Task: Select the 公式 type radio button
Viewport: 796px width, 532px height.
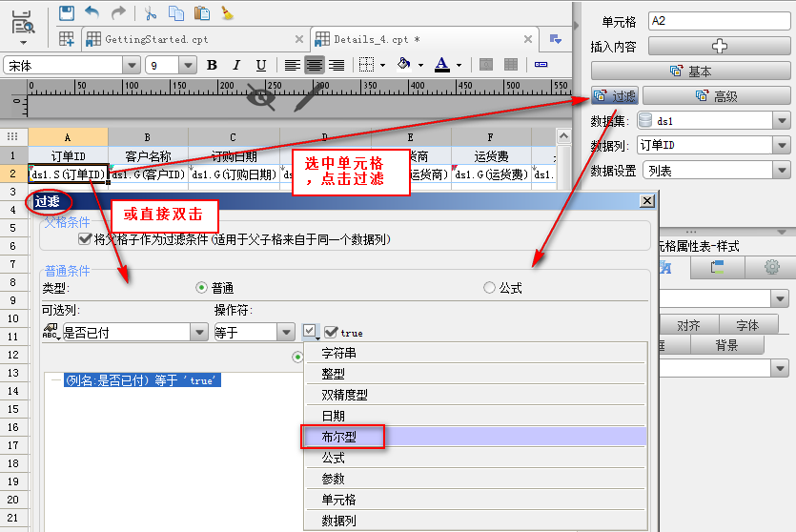Action: click(x=489, y=288)
